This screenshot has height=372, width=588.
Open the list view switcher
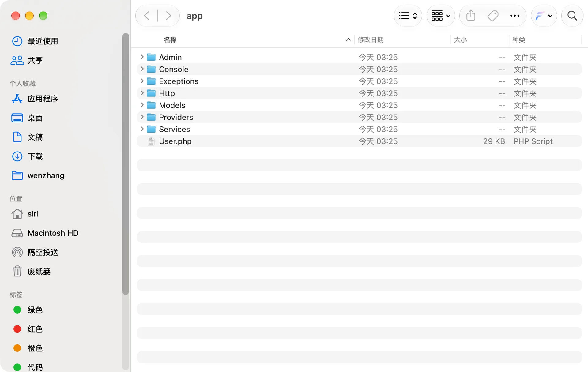point(408,16)
